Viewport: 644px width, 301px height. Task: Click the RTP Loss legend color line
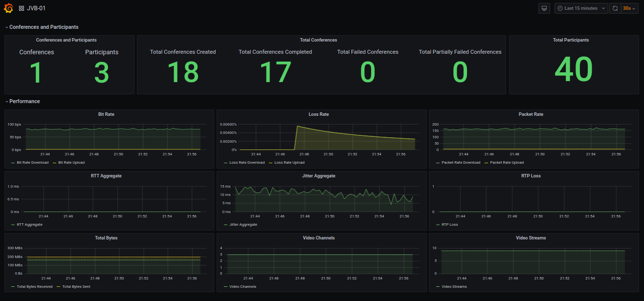pyautogui.click(x=438, y=225)
